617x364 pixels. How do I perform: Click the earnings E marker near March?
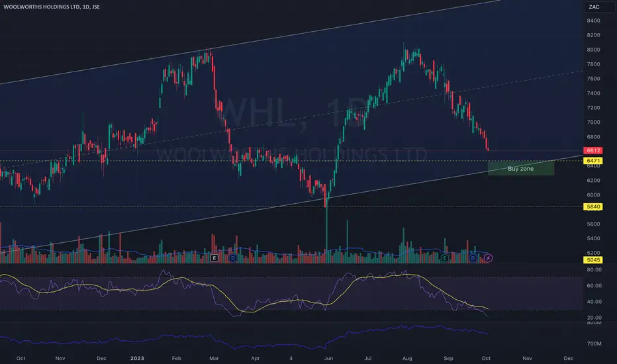click(214, 258)
